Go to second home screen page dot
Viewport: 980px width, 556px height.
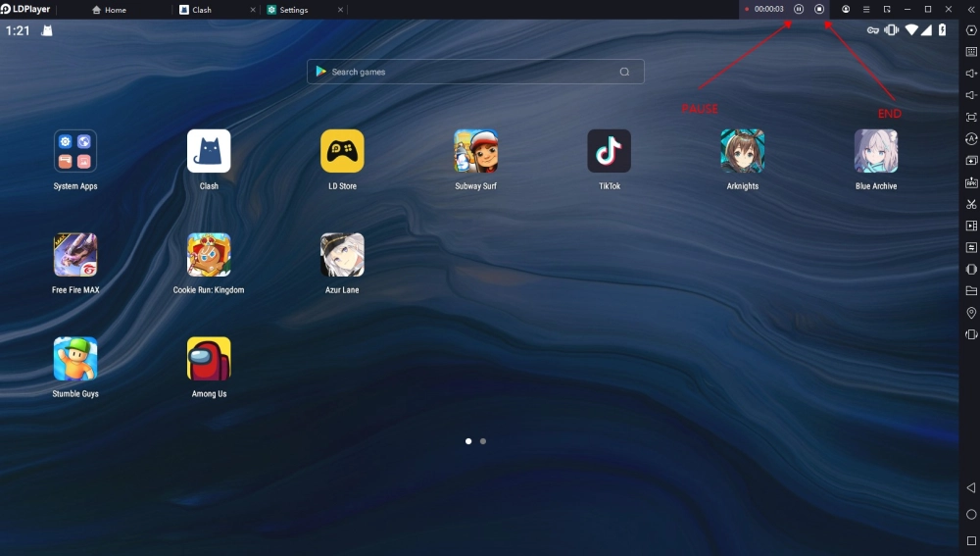[482, 441]
